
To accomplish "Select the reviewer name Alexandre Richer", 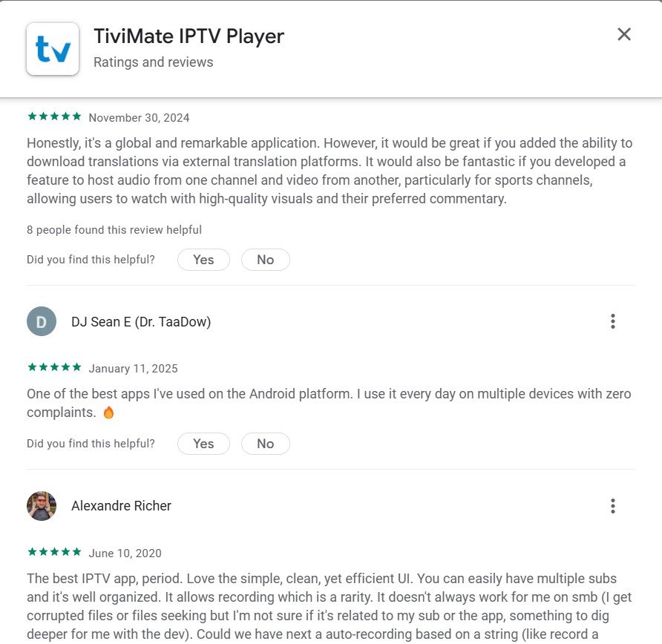I will (121, 505).
